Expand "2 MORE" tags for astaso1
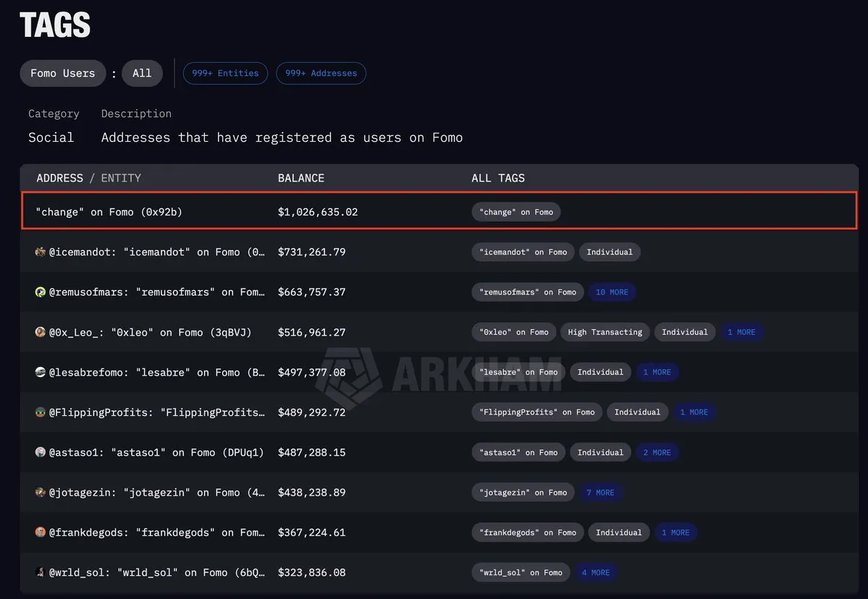 point(657,452)
